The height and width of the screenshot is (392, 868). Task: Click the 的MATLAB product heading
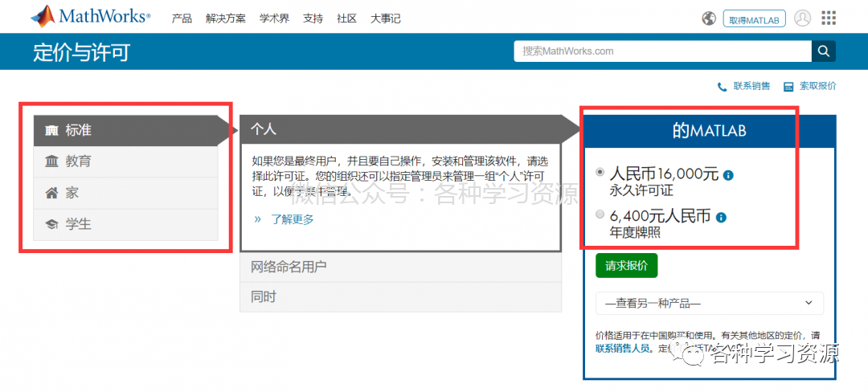coord(710,131)
